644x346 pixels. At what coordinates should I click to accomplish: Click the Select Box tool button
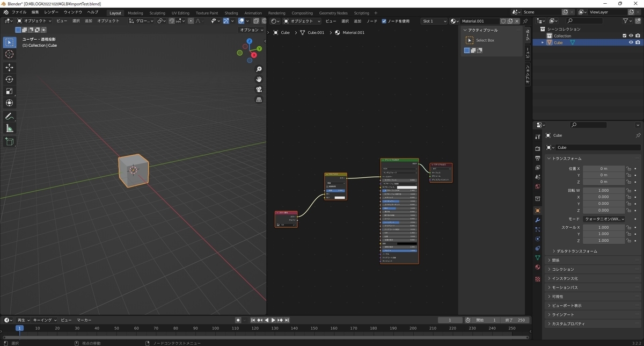(470, 40)
